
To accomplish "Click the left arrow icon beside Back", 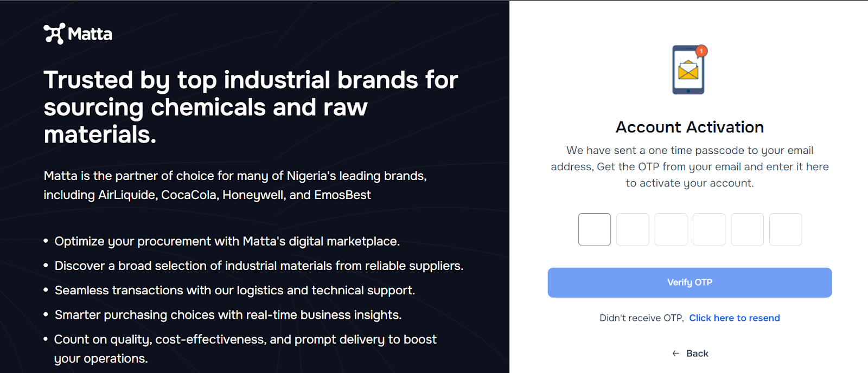I will coord(675,353).
